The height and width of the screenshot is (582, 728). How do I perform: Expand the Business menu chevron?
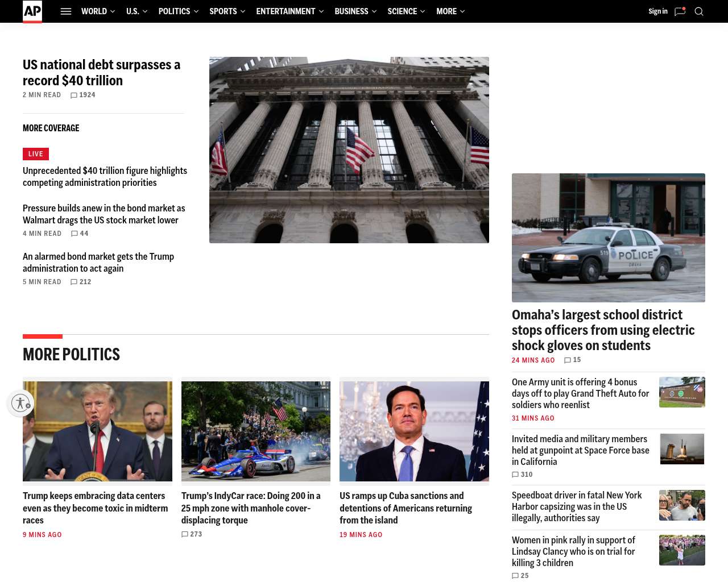(x=374, y=11)
